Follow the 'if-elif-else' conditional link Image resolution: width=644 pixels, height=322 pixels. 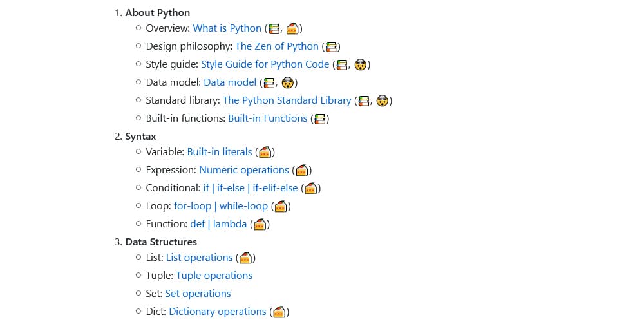tap(275, 188)
